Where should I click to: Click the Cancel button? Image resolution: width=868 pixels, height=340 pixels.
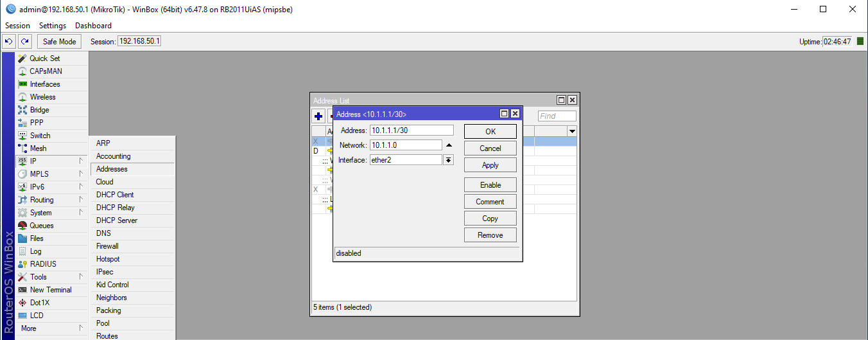[x=490, y=148]
